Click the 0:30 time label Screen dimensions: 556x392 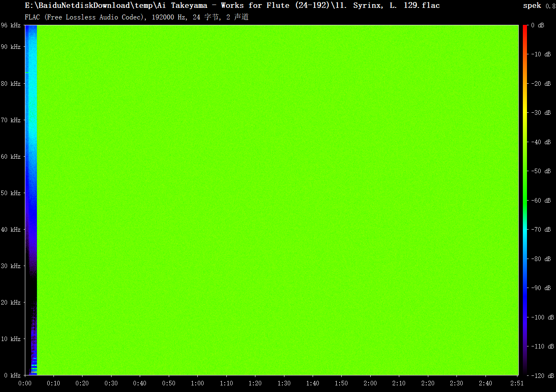point(111,383)
